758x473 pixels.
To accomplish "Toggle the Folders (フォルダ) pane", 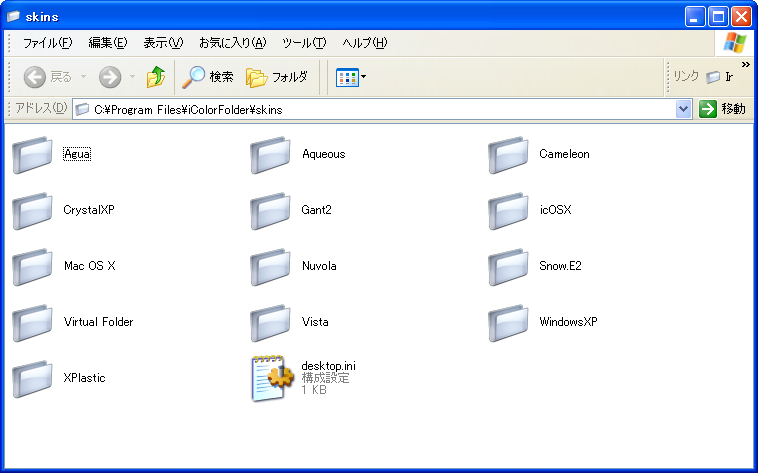I will point(277,77).
